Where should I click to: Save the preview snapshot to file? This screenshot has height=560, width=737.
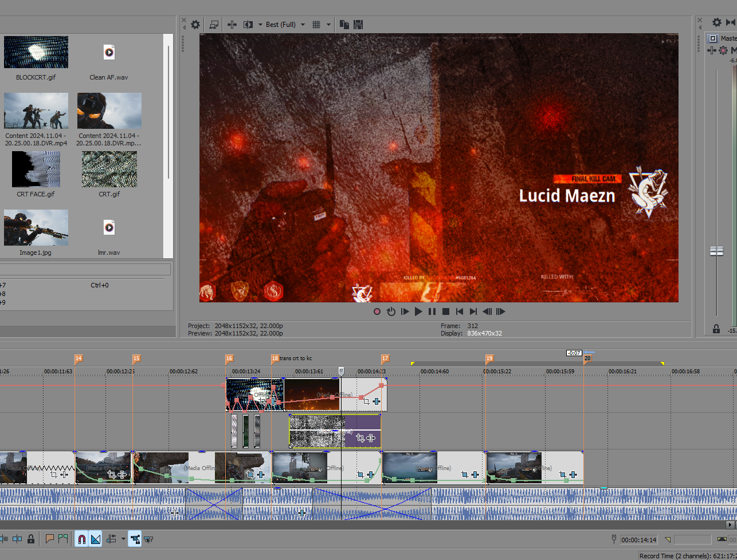[358, 25]
